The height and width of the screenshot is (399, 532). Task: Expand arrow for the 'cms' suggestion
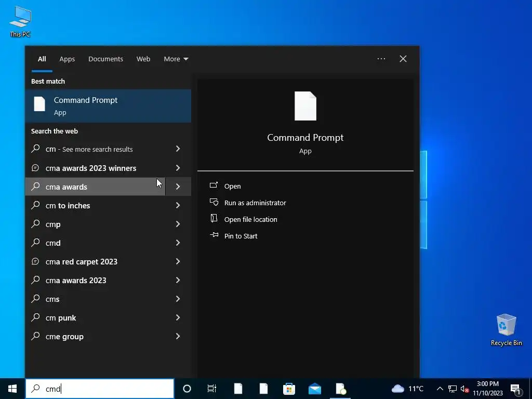click(178, 299)
